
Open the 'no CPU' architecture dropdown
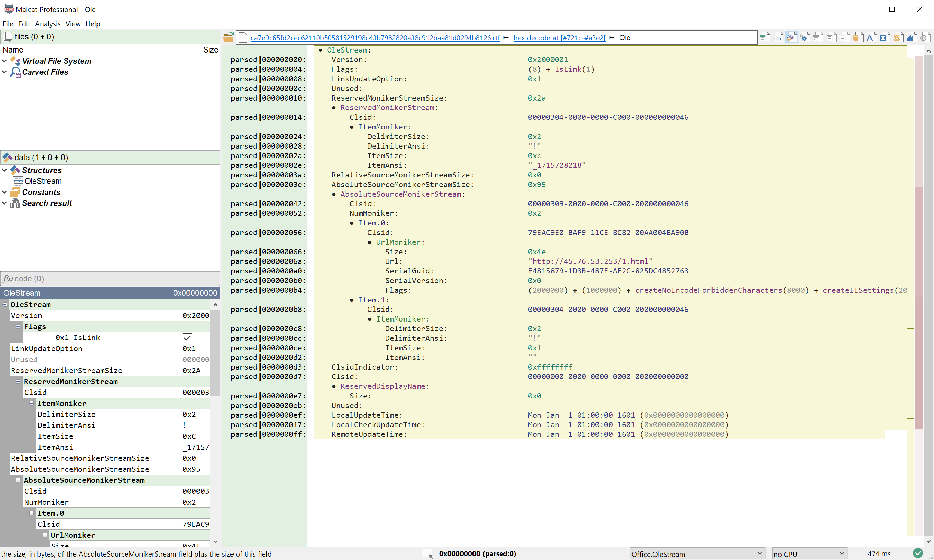tap(809, 553)
